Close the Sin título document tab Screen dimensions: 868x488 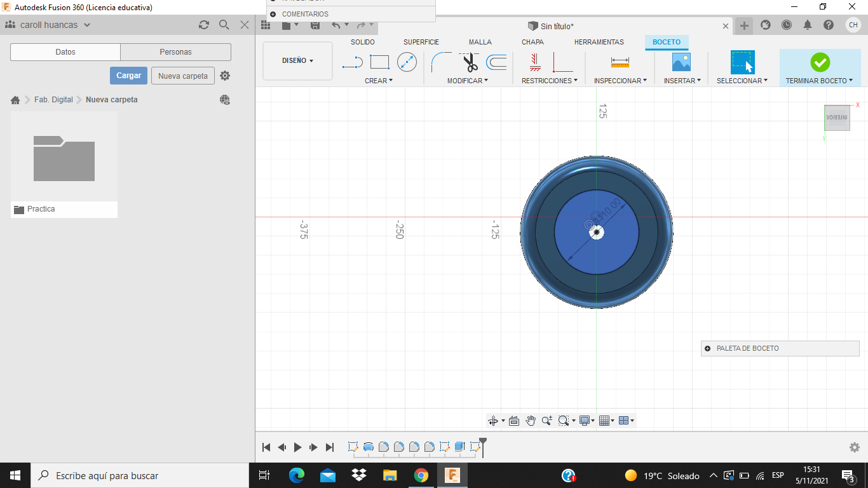[x=726, y=26]
